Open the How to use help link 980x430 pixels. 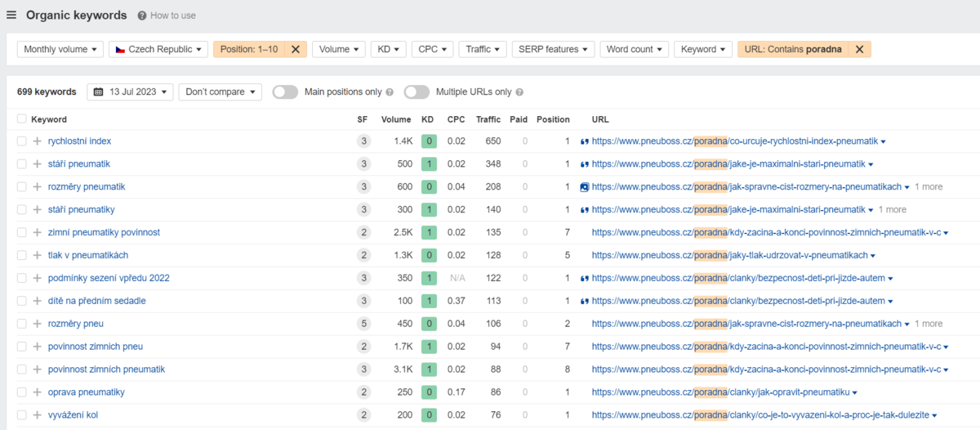pos(167,16)
